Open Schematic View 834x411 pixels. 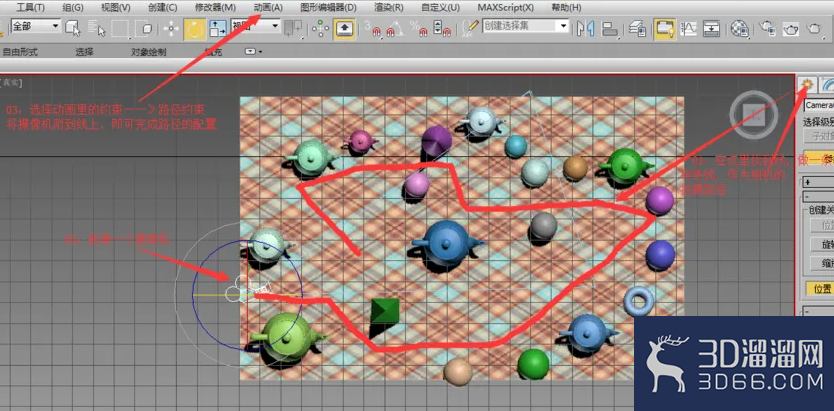[x=711, y=29]
